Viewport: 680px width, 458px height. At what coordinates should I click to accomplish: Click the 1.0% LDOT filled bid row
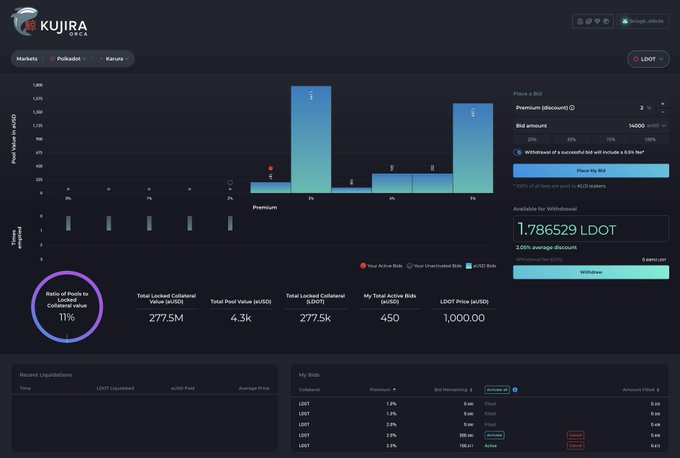coord(479,404)
